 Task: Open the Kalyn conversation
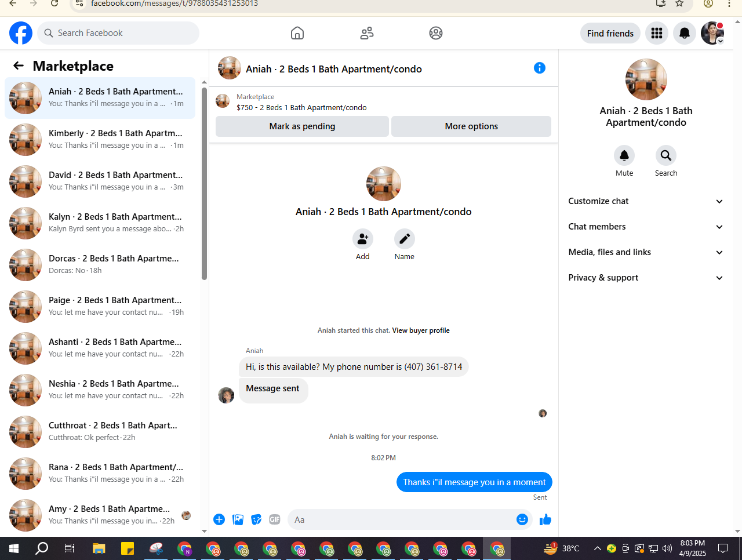pyautogui.click(x=100, y=223)
